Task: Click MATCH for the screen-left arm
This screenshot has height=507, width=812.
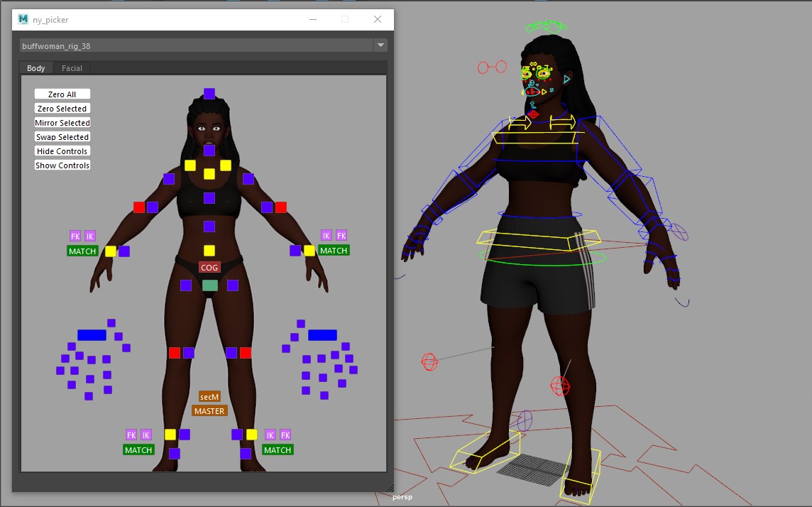Action: click(x=82, y=251)
